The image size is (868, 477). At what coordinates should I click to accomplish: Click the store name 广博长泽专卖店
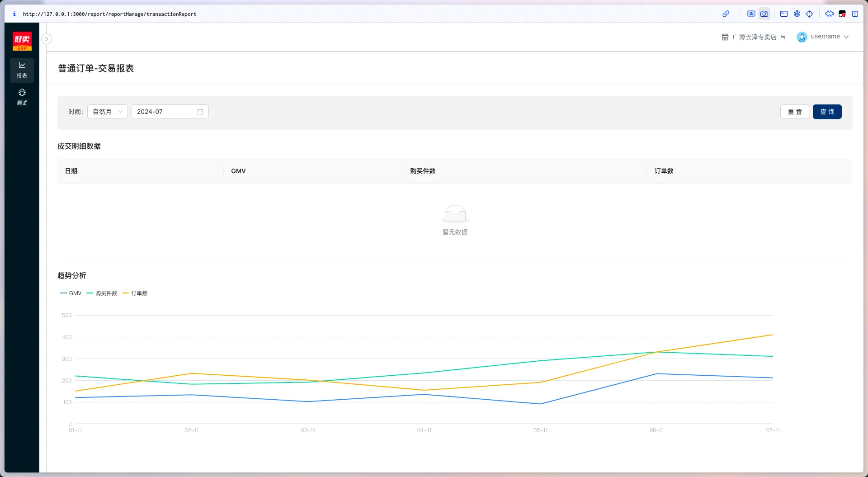[755, 37]
